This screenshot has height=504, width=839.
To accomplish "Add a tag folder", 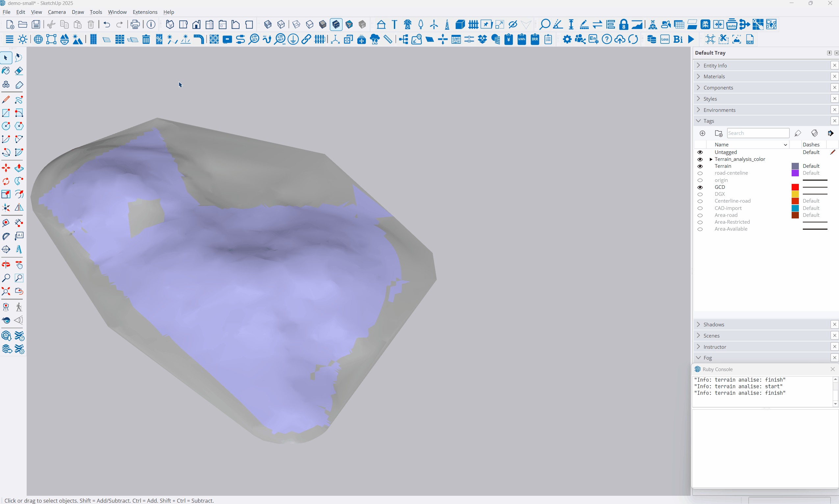I will click(719, 133).
